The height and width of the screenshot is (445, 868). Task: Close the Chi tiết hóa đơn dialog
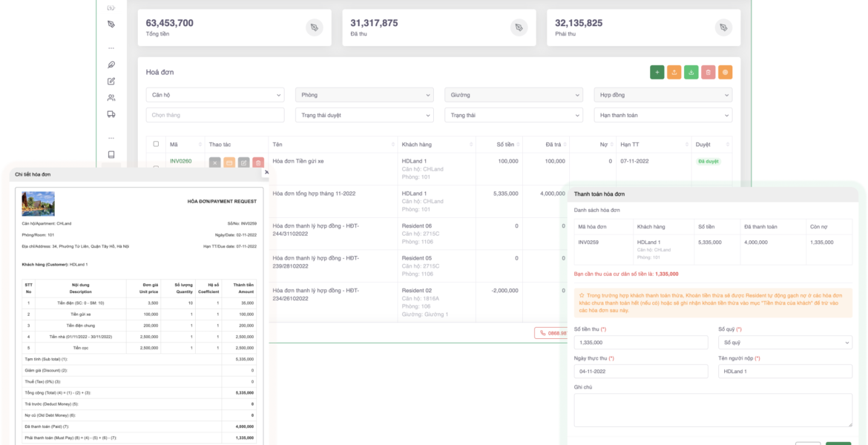click(x=266, y=172)
